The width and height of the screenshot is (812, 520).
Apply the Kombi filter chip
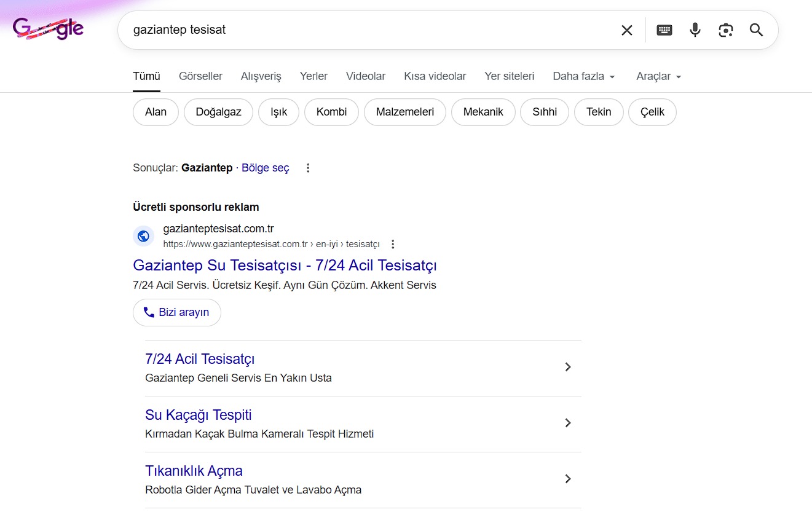pos(331,112)
